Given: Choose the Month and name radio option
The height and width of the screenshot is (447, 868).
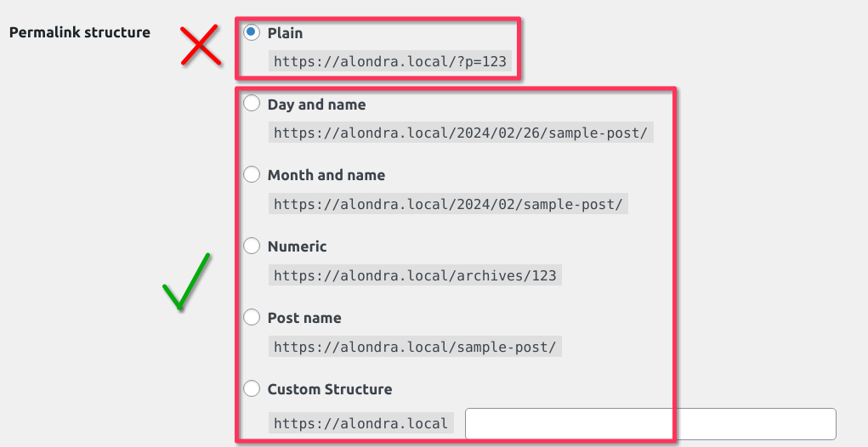Looking at the screenshot, I should (252, 174).
